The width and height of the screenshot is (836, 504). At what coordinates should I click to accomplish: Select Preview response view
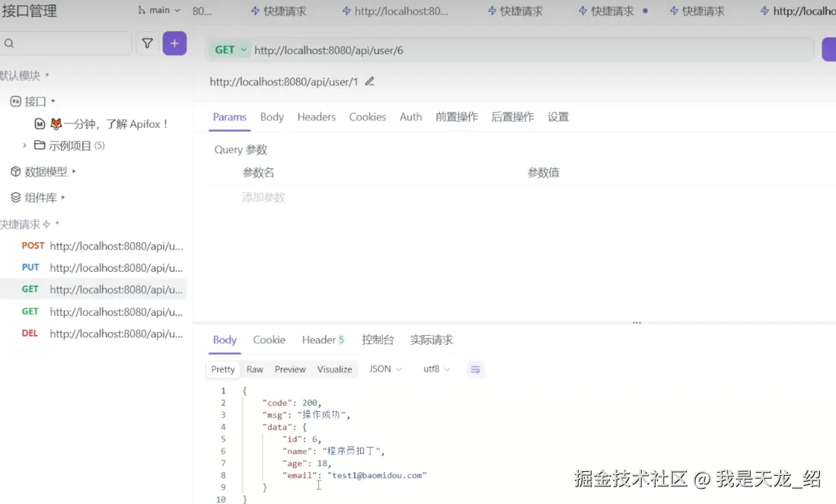pos(290,369)
